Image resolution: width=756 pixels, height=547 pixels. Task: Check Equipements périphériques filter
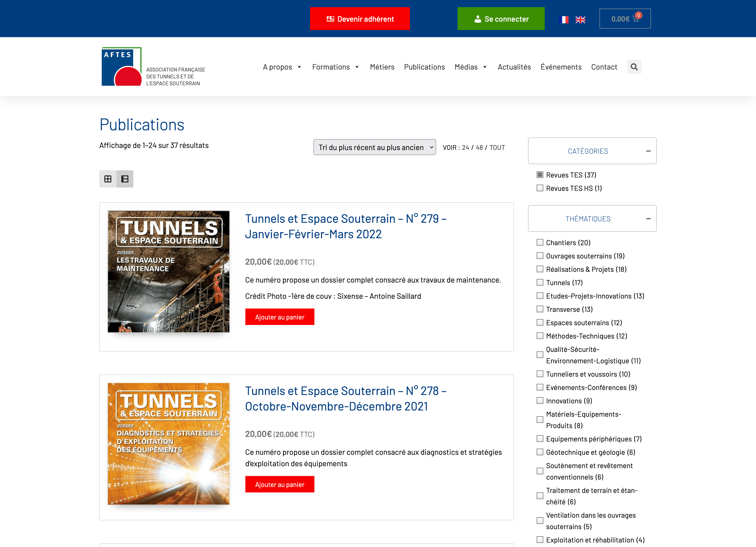coord(540,439)
